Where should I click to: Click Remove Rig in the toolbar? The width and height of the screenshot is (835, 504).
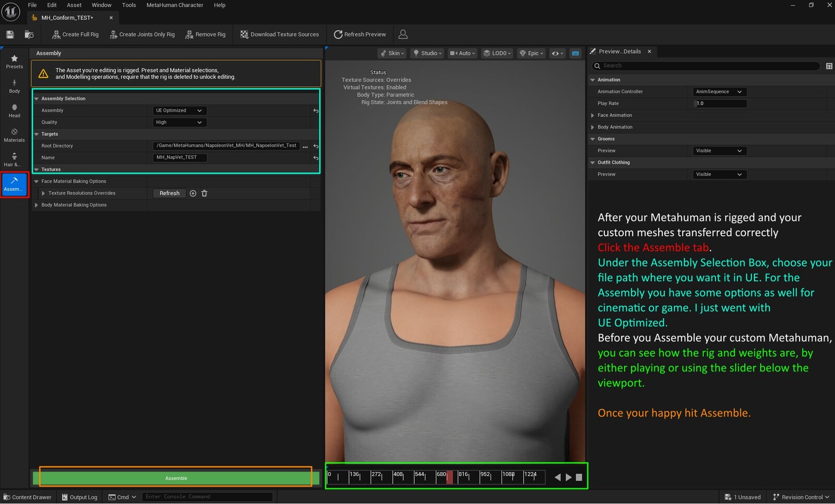coord(205,34)
